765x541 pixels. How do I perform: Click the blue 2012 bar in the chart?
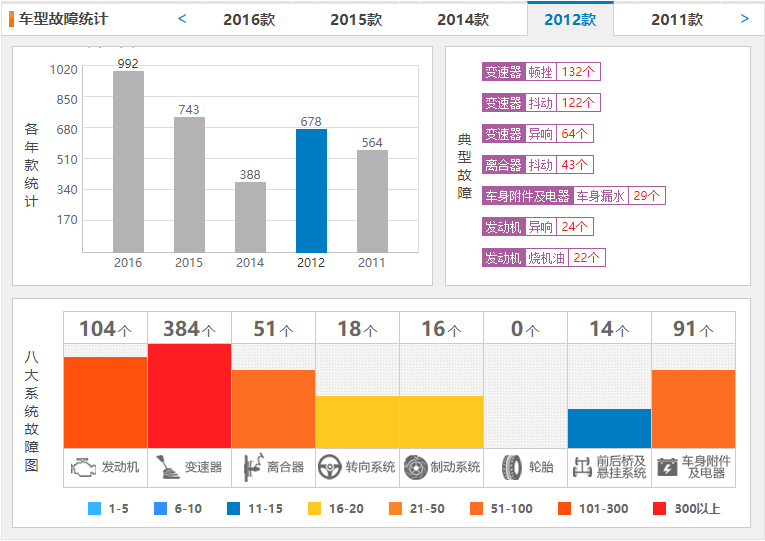tap(311, 191)
